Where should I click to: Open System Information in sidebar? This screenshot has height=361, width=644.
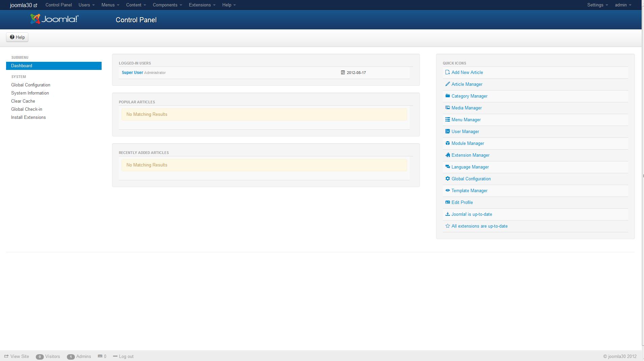tap(30, 93)
